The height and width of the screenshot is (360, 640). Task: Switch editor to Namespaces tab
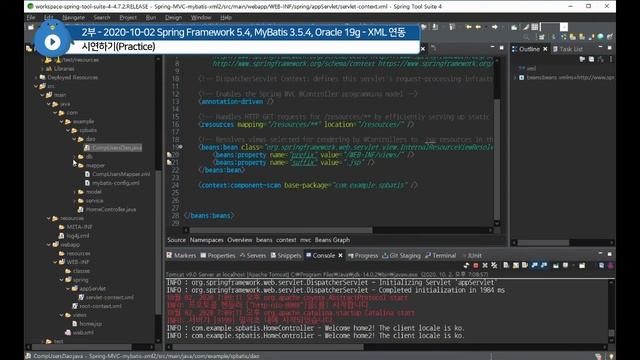207,240
